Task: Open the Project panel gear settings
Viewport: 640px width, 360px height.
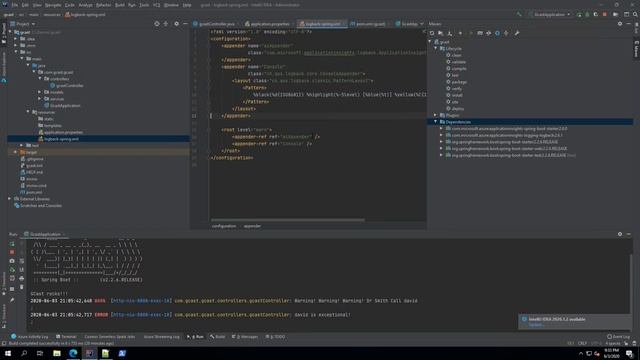Action: [x=176, y=24]
